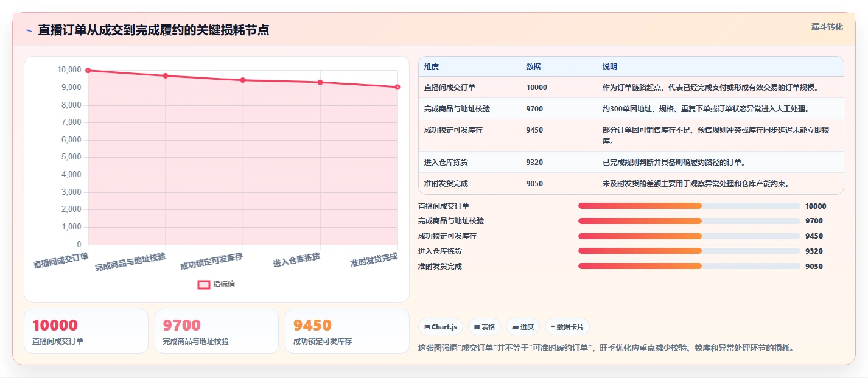This screenshot has height=378, width=868.
Task: Click the chart data point for 准时发货完成
Action: coord(397,87)
